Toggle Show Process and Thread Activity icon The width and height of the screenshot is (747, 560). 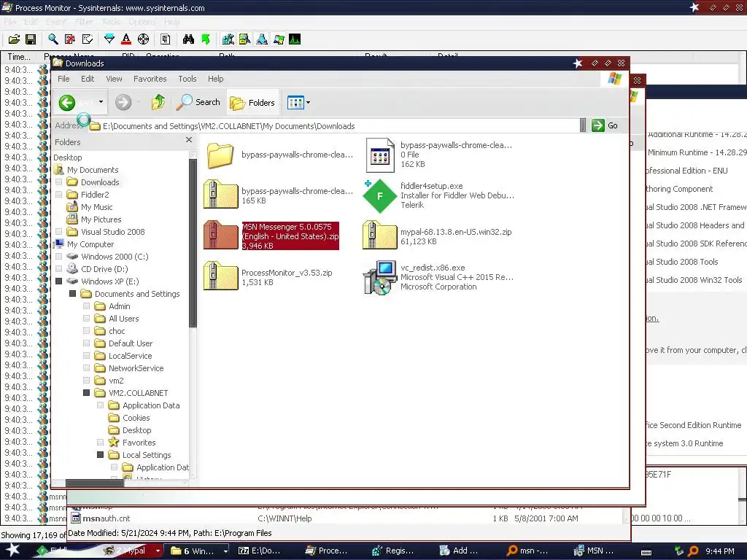coord(279,39)
